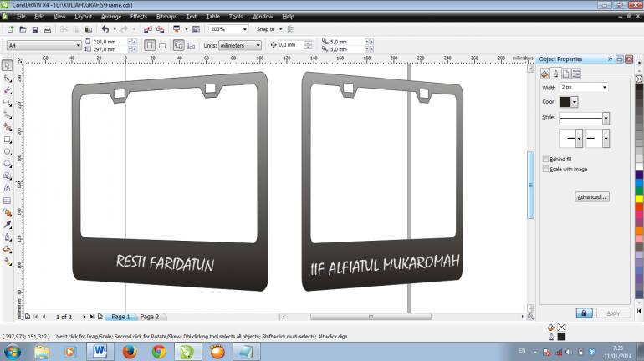
Task: Save the document with floppy icon
Action: tap(35, 29)
